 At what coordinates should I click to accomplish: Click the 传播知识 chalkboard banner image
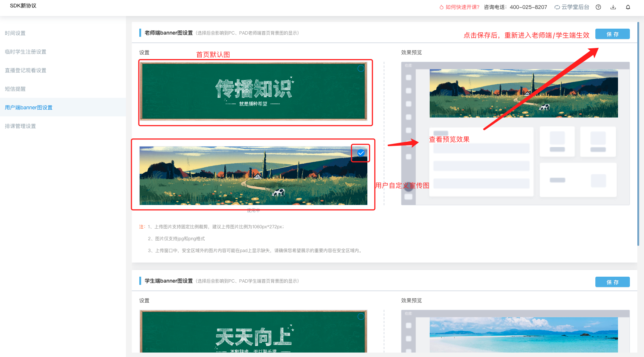[x=253, y=91]
